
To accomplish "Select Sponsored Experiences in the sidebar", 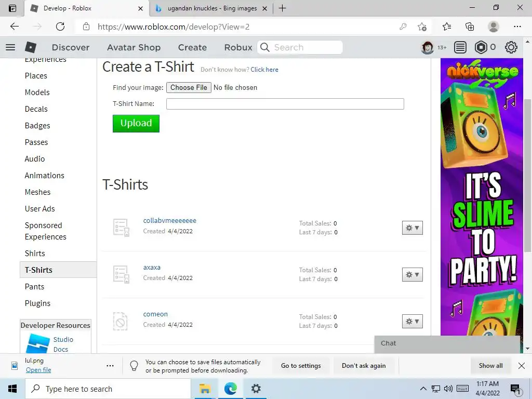I will point(46,231).
